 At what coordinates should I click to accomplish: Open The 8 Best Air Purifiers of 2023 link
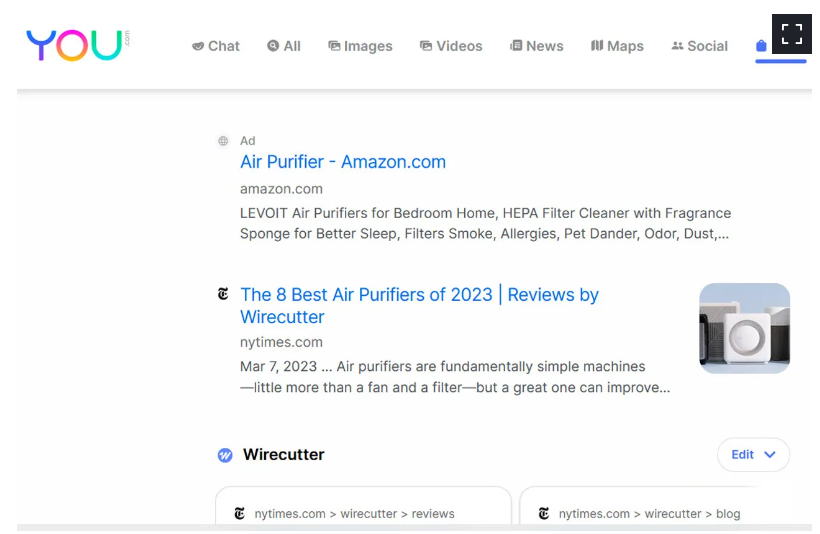point(419,305)
